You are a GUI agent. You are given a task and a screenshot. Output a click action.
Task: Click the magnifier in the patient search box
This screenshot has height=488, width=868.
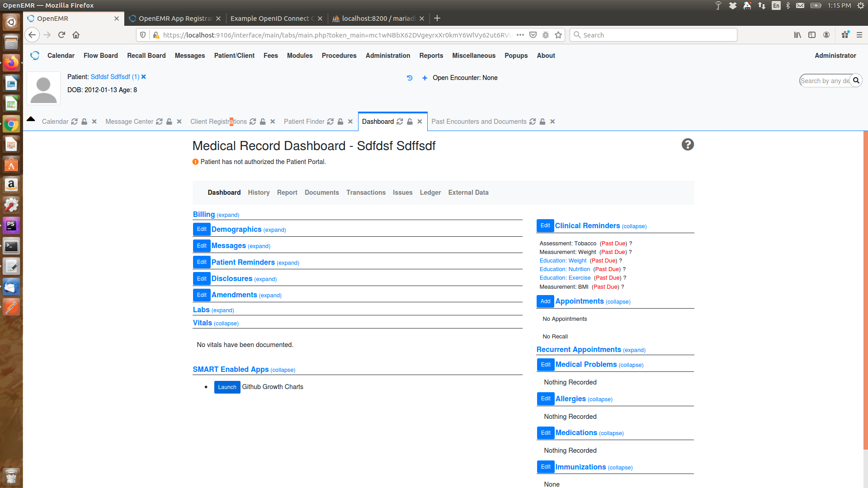click(x=857, y=80)
